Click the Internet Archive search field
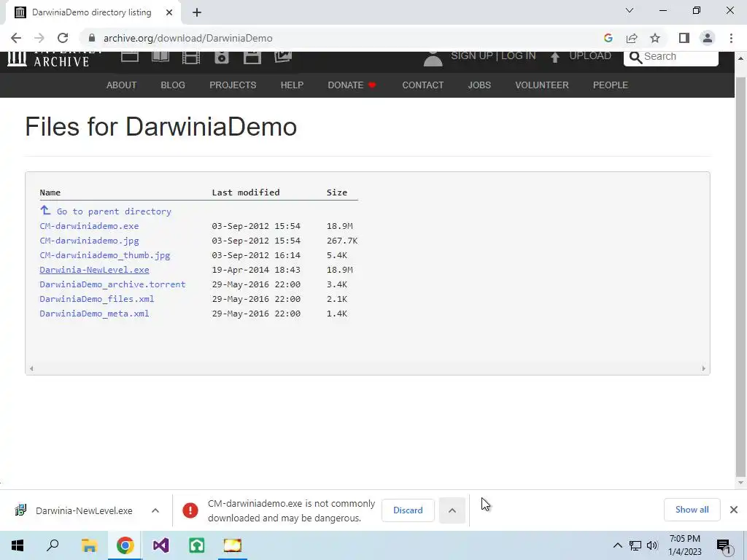 click(x=671, y=58)
